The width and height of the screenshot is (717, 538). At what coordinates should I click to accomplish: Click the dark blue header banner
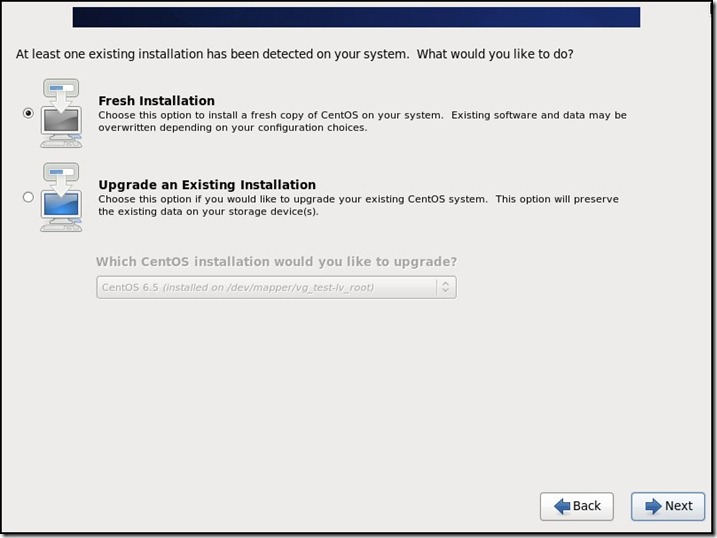coord(356,17)
